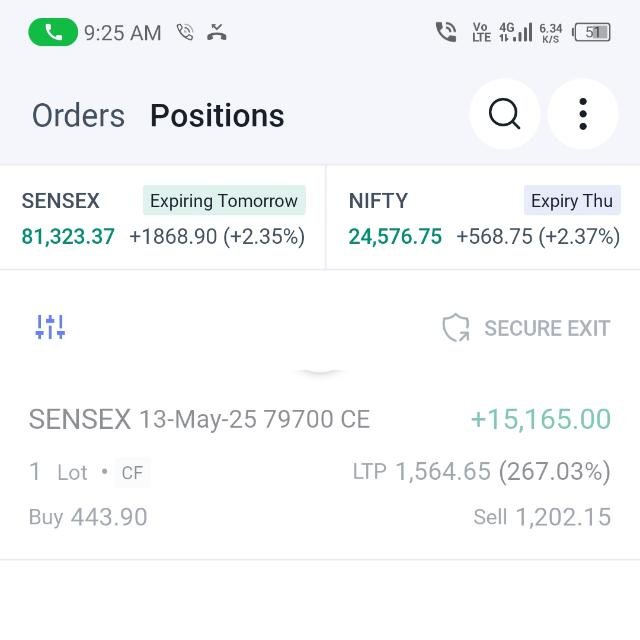Screen dimensions: 640x640
Task: Tap the CF tag on position
Action: pyautogui.click(x=132, y=472)
